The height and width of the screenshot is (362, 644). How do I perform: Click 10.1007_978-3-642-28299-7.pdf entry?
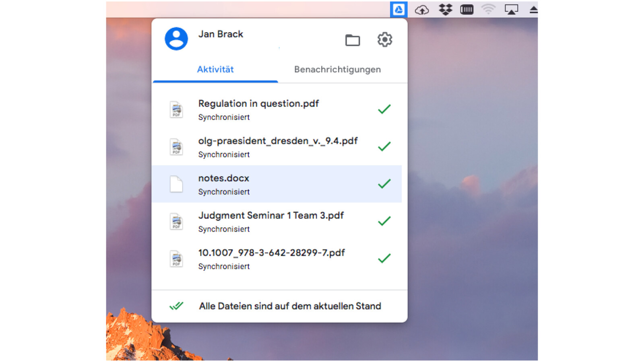pyautogui.click(x=271, y=253)
